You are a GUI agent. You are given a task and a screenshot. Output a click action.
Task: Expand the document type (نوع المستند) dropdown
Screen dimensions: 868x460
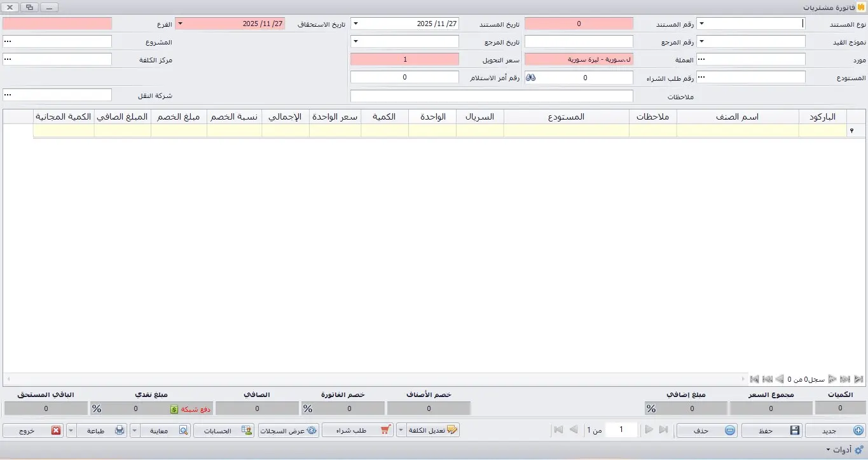coord(701,24)
